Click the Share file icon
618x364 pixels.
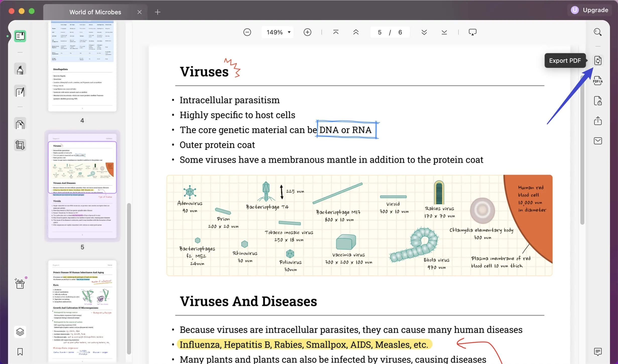tap(598, 121)
